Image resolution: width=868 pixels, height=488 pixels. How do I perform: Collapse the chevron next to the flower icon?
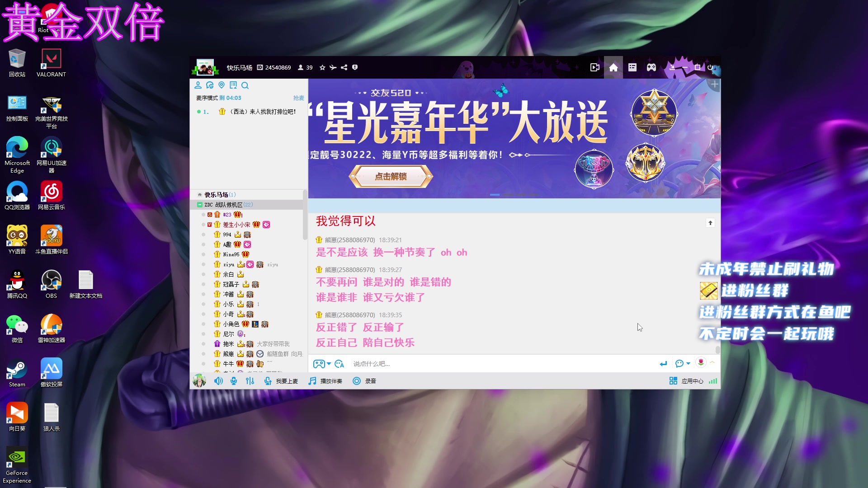[x=712, y=362]
